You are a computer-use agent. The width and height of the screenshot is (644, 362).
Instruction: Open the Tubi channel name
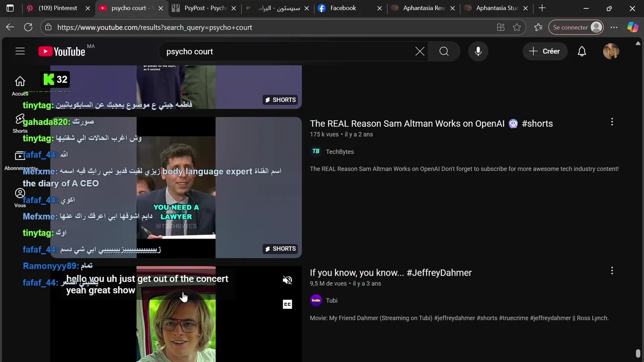(332, 301)
